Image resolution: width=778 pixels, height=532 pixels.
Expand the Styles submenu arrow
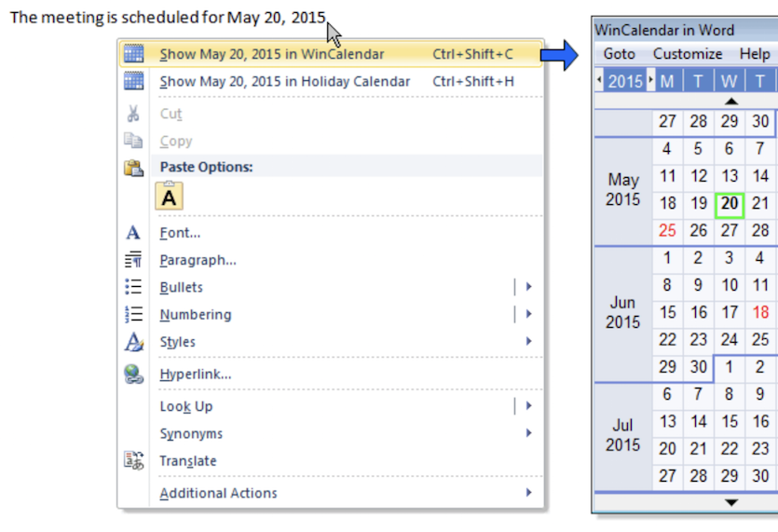click(x=529, y=341)
